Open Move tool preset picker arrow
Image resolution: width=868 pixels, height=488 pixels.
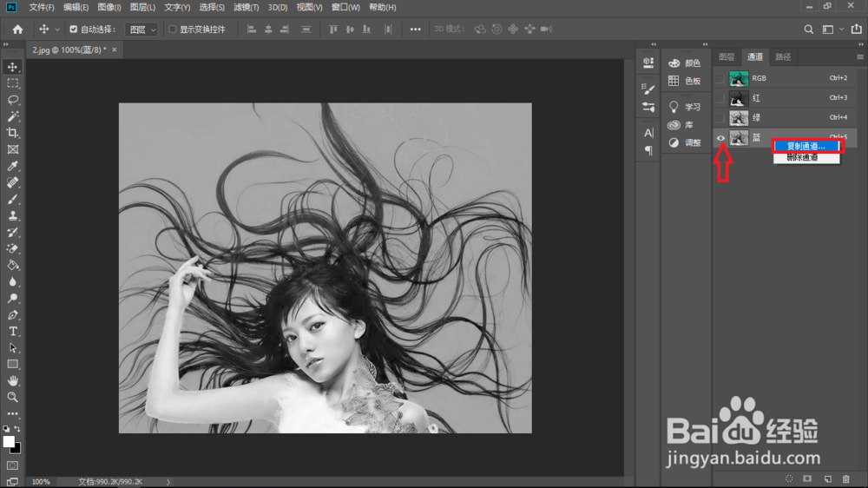tap(57, 30)
